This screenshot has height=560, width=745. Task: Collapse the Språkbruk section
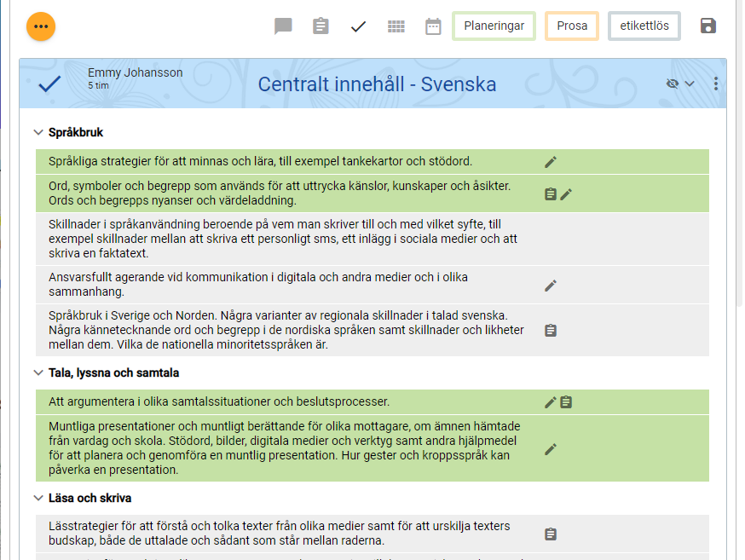click(38, 132)
